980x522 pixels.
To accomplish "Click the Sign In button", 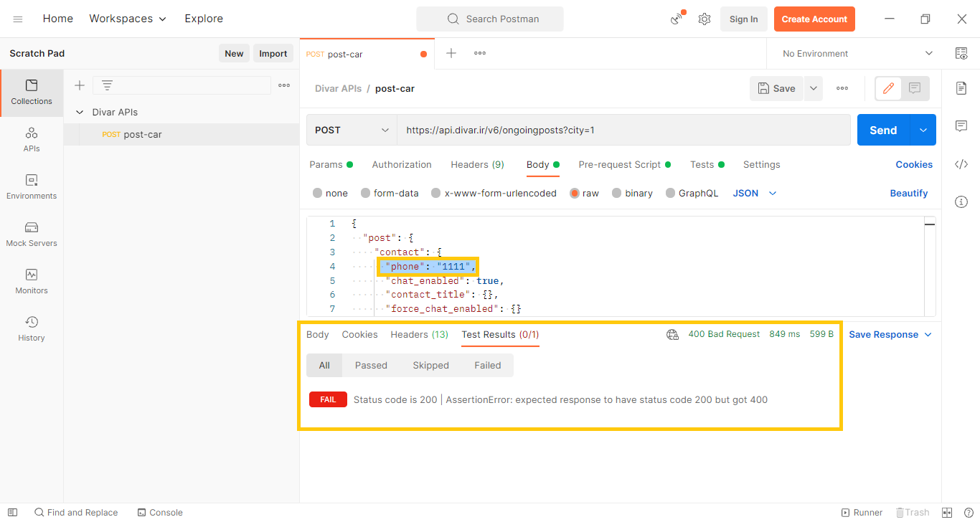I will (x=743, y=19).
